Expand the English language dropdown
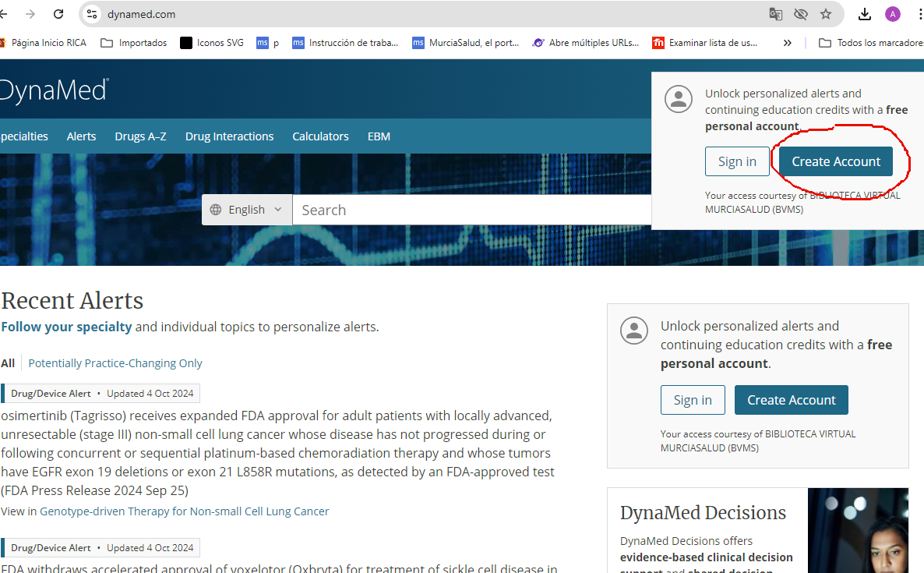Image resolution: width=924 pixels, height=573 pixels. coord(246,210)
